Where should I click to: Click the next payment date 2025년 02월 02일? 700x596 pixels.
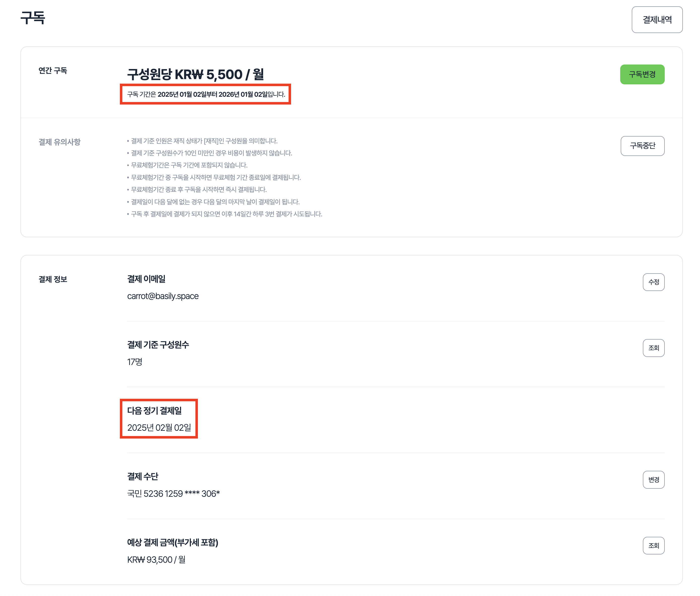[x=159, y=427]
